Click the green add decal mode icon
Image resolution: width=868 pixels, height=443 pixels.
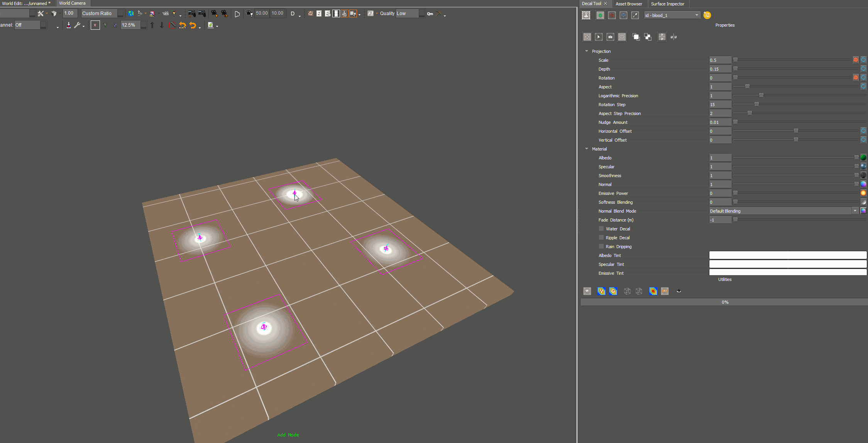click(600, 15)
